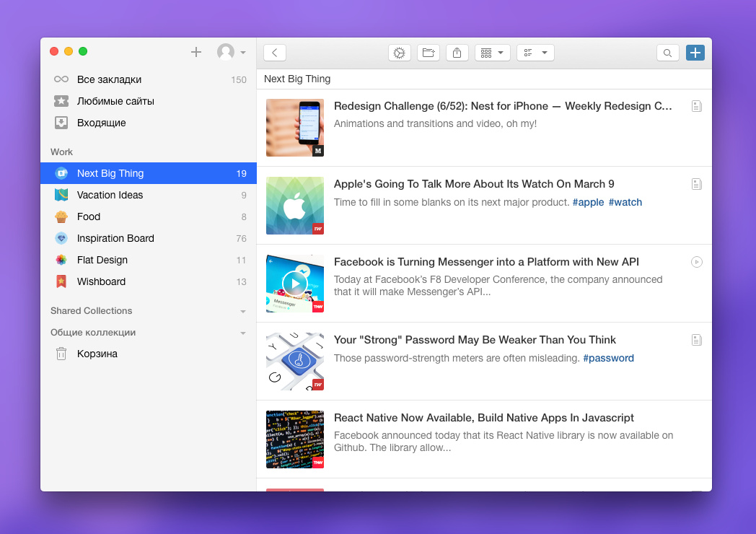This screenshot has height=534, width=756.
Task: Play the Facebook Messenger video thumbnail
Action: 295,284
